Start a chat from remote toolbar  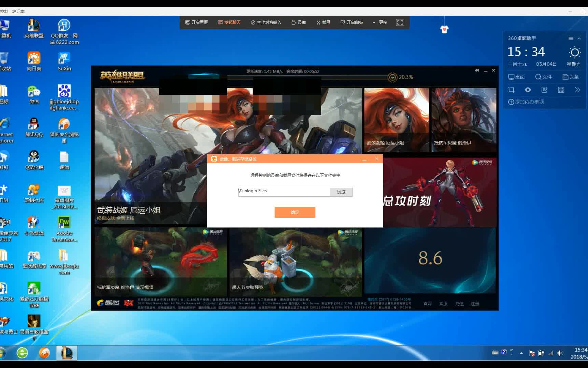[x=229, y=22]
